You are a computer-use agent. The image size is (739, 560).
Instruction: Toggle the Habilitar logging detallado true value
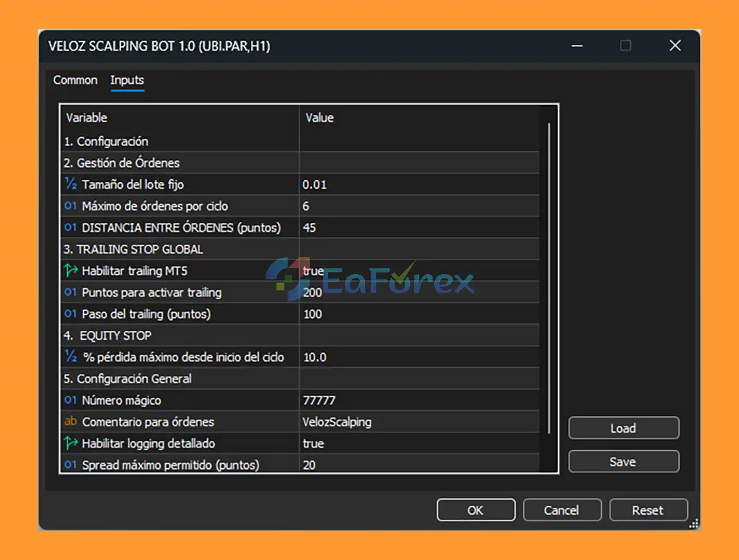click(x=313, y=443)
